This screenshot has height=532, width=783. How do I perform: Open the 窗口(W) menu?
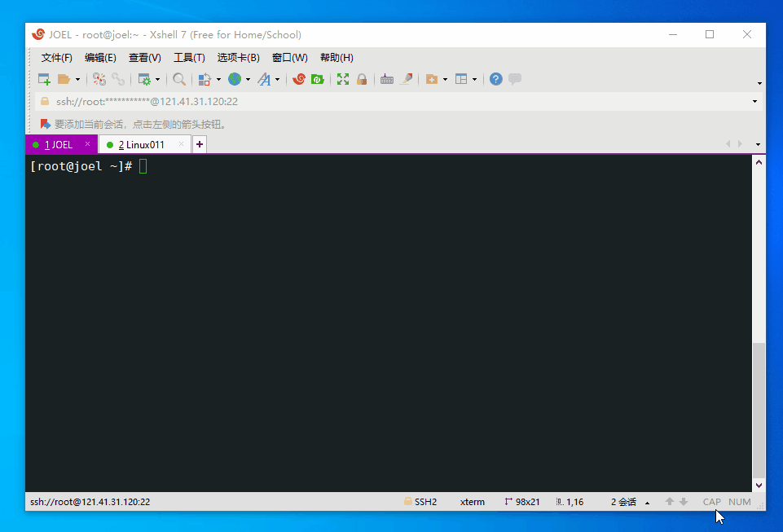coord(289,58)
